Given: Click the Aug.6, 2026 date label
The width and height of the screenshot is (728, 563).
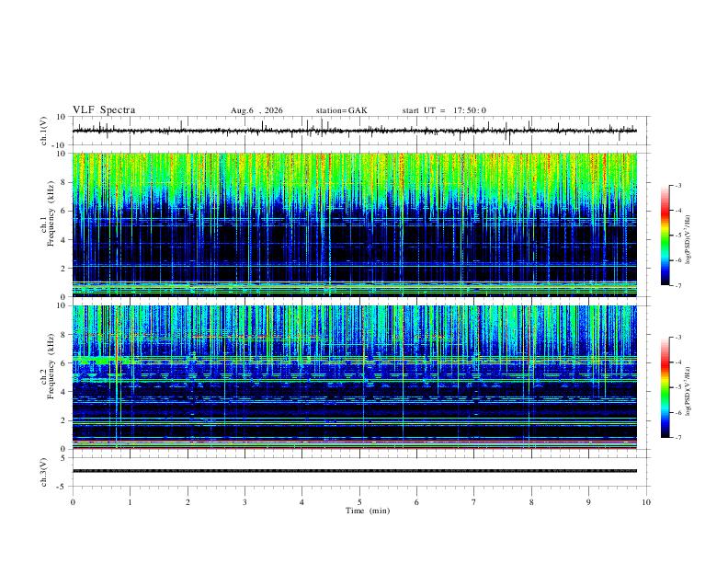Looking at the screenshot, I should pyautogui.click(x=256, y=110).
